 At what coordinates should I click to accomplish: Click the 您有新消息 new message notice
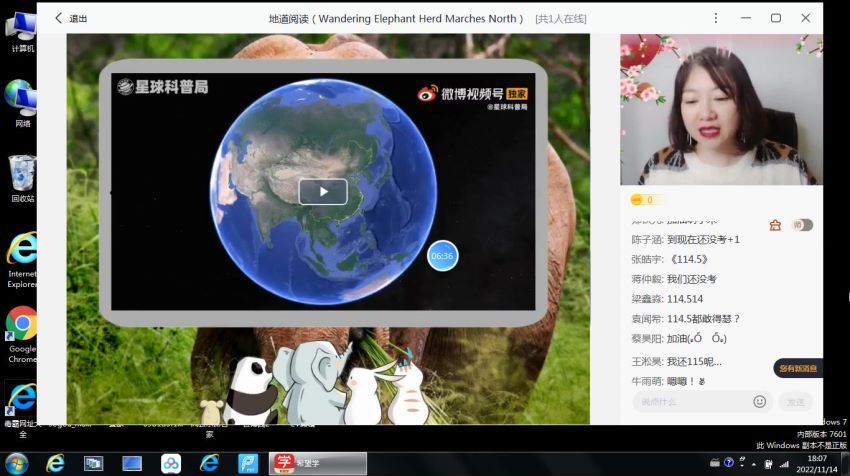[797, 368]
